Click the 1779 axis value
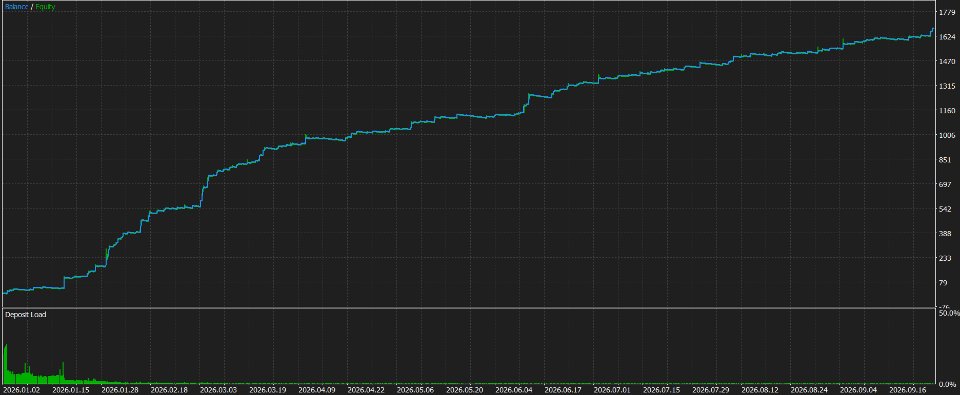Image resolution: width=960 pixels, height=395 pixels. click(947, 12)
